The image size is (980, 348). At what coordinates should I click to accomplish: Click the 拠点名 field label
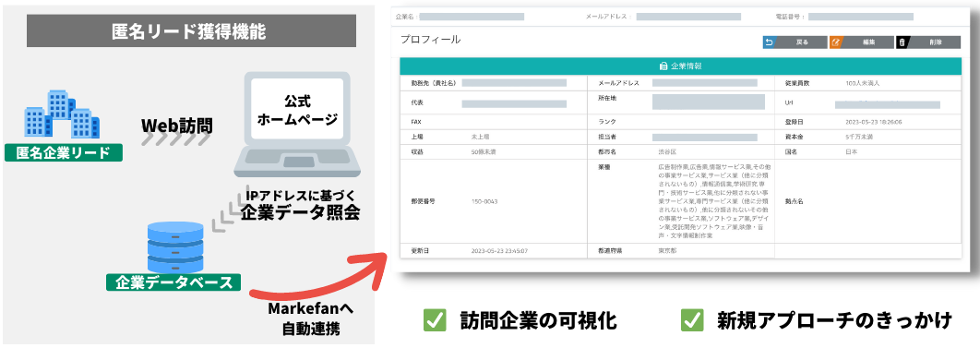click(x=794, y=201)
